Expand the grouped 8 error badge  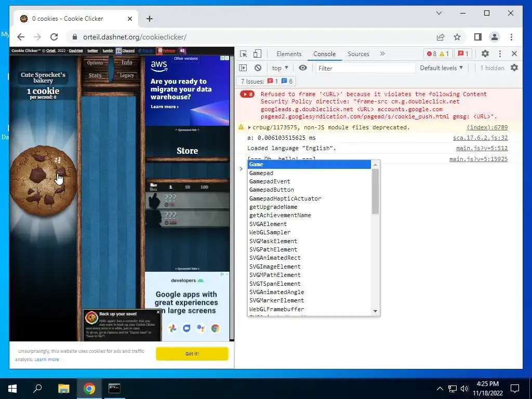247,95
